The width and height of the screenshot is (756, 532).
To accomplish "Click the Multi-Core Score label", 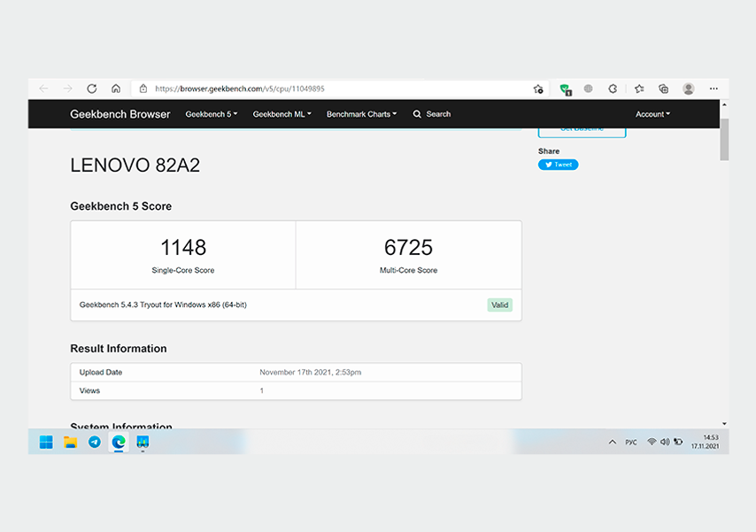I will 408,271.
